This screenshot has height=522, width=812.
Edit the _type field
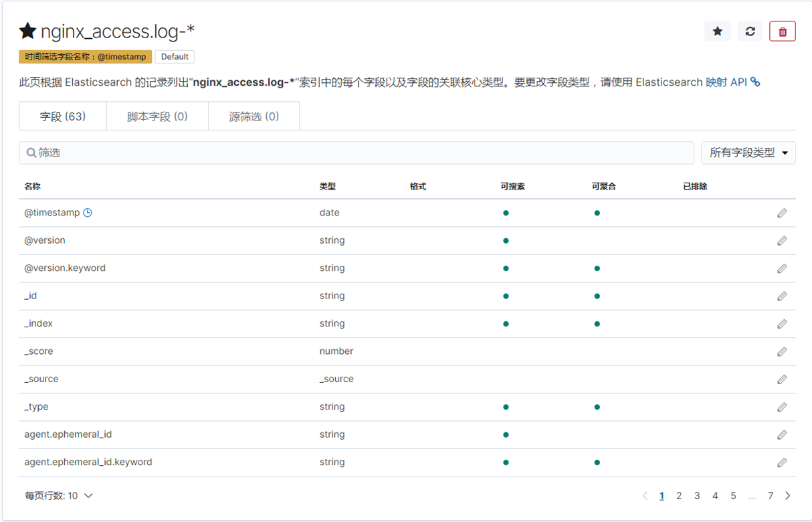[782, 407]
